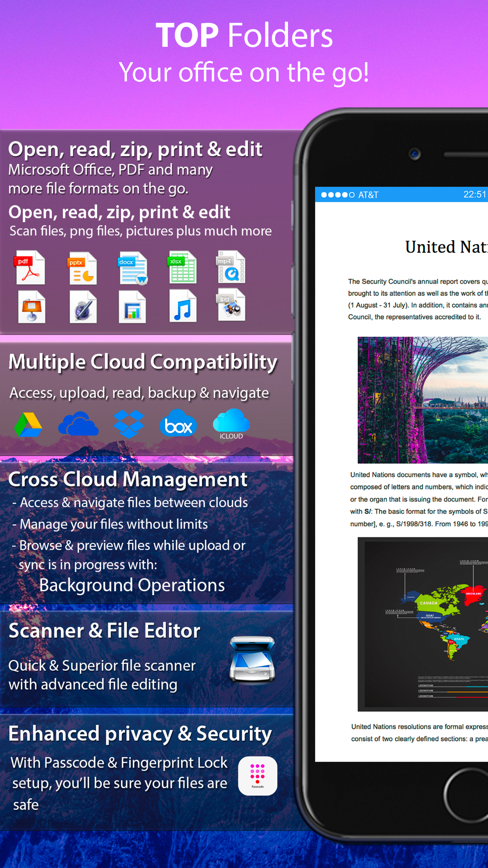488x868 pixels.
Task: Click the "Multiple Cloud Compatibility" heading
Action: click(x=143, y=362)
